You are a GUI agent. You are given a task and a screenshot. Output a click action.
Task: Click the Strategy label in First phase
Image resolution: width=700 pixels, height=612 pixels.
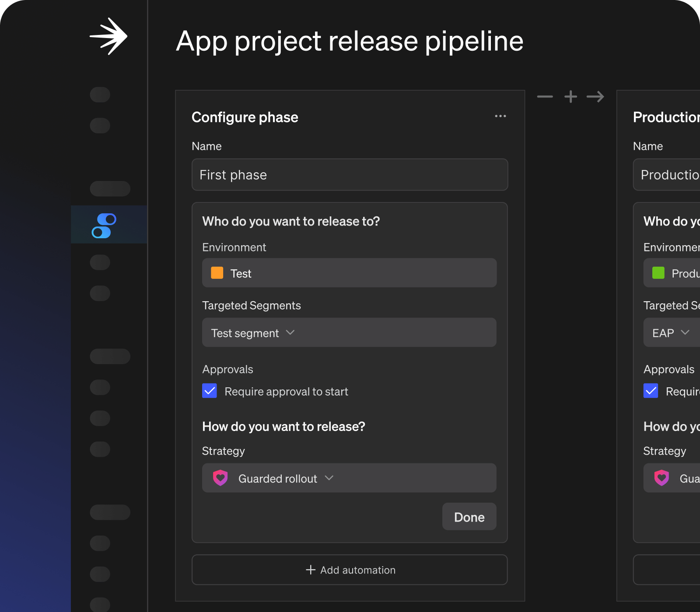[223, 451]
